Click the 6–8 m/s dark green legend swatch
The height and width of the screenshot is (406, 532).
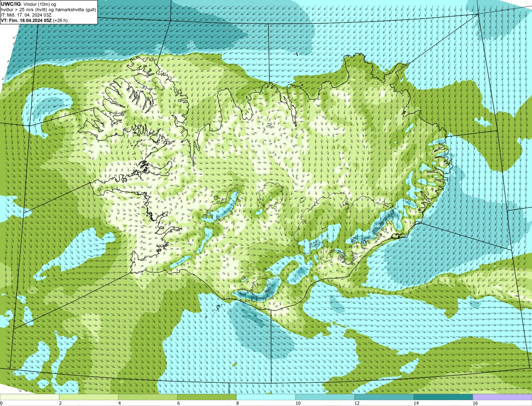pyautogui.click(x=207, y=397)
